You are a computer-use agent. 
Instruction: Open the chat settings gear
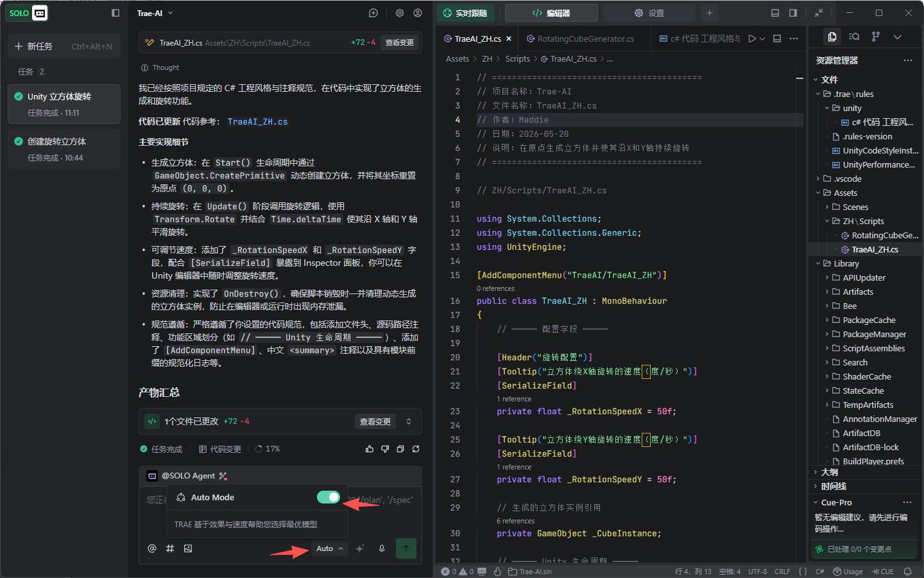pyautogui.click(x=400, y=13)
